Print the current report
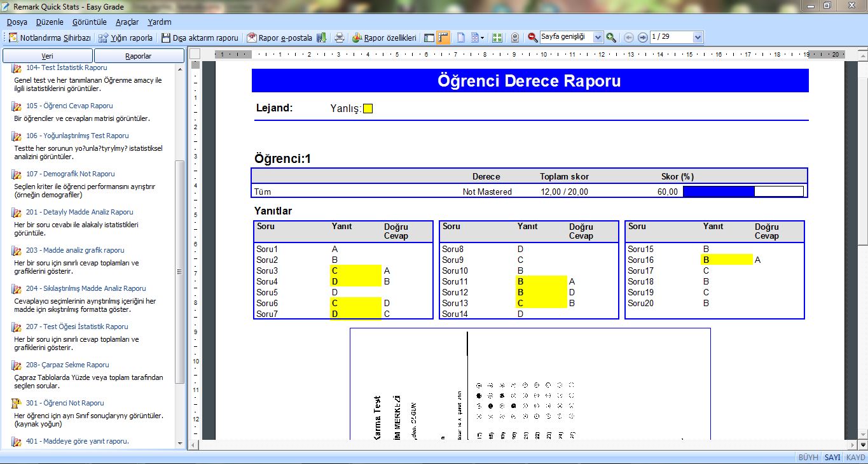 tap(339, 37)
